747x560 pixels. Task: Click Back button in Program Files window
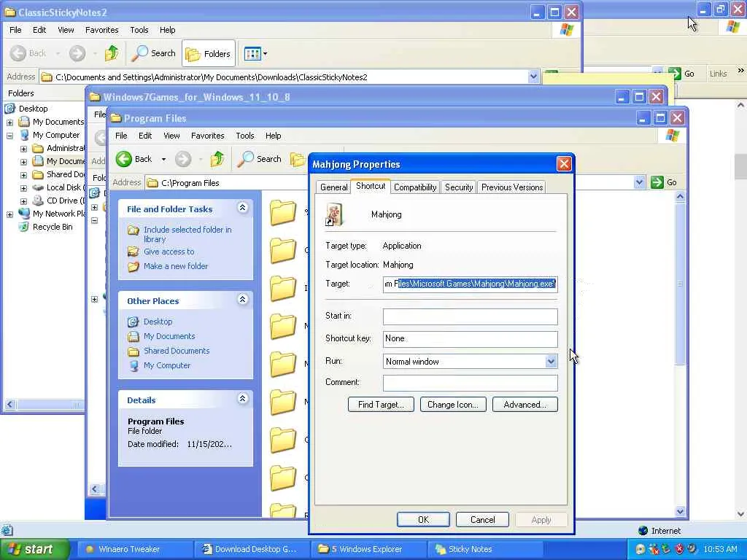(134, 159)
